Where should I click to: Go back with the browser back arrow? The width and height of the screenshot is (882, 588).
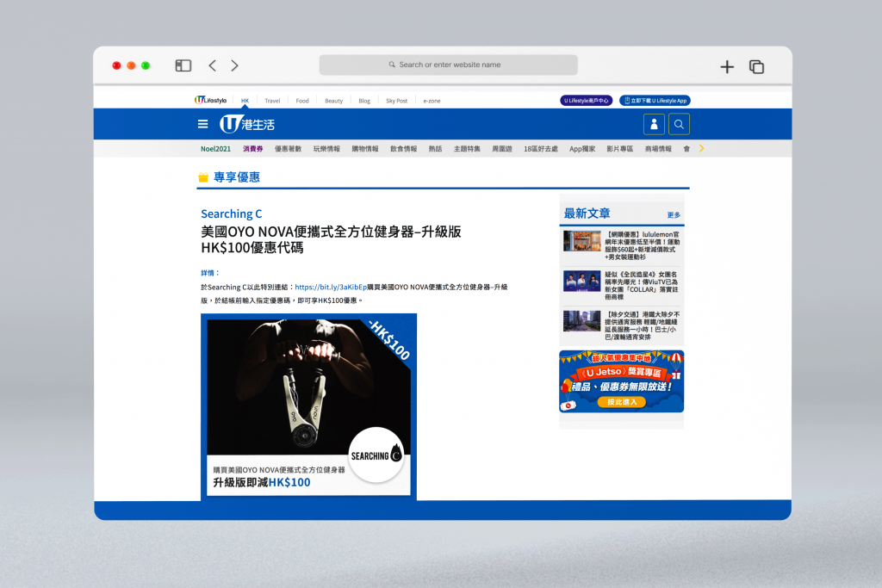212,65
